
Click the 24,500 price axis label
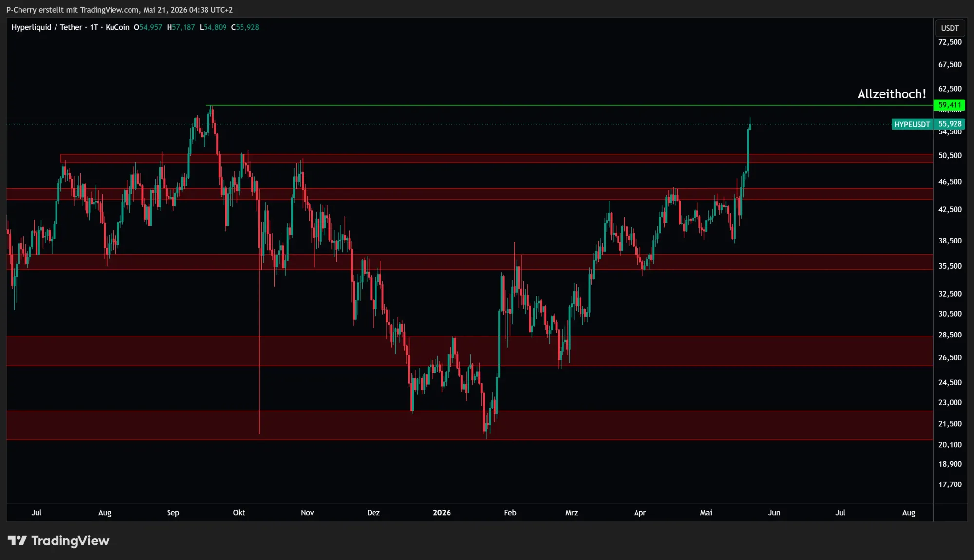pyautogui.click(x=950, y=383)
